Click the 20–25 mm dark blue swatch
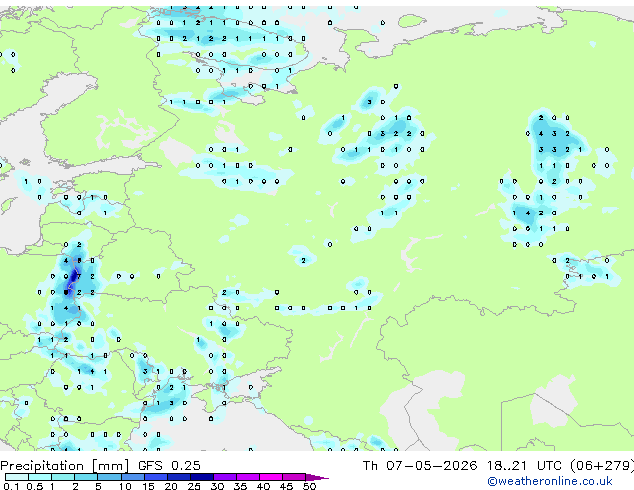This screenshot has height=490, width=634. tap(178, 477)
